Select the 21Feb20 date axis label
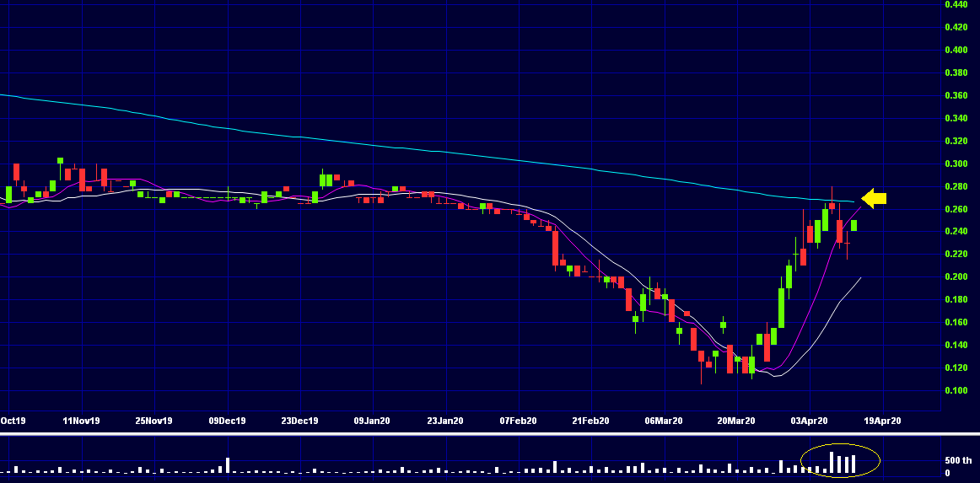 [591, 421]
